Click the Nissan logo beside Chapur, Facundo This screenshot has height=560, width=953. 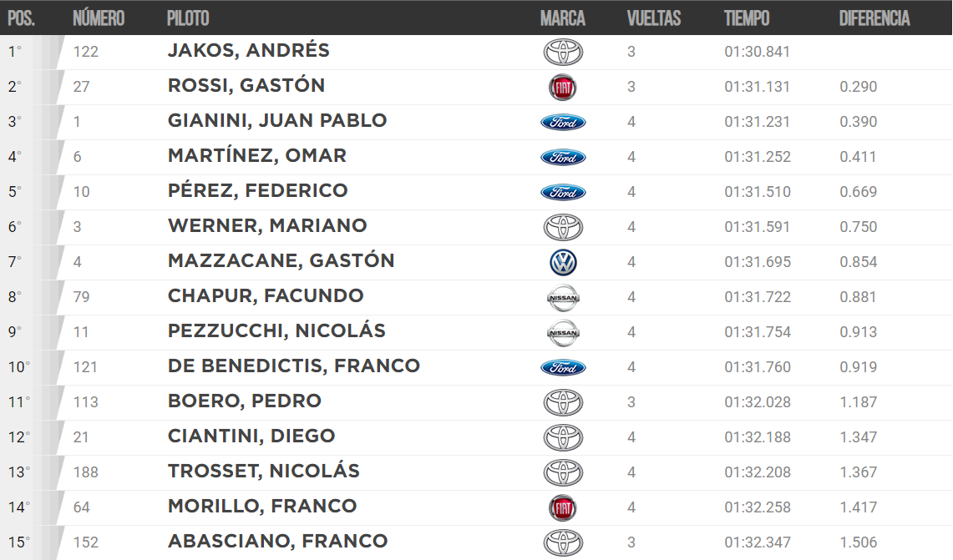(563, 298)
